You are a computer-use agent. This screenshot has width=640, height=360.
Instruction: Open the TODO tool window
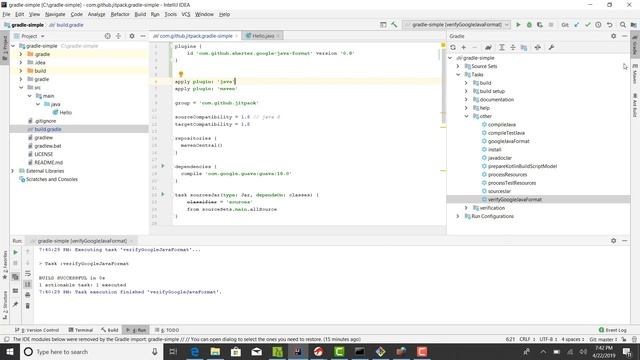click(167, 330)
